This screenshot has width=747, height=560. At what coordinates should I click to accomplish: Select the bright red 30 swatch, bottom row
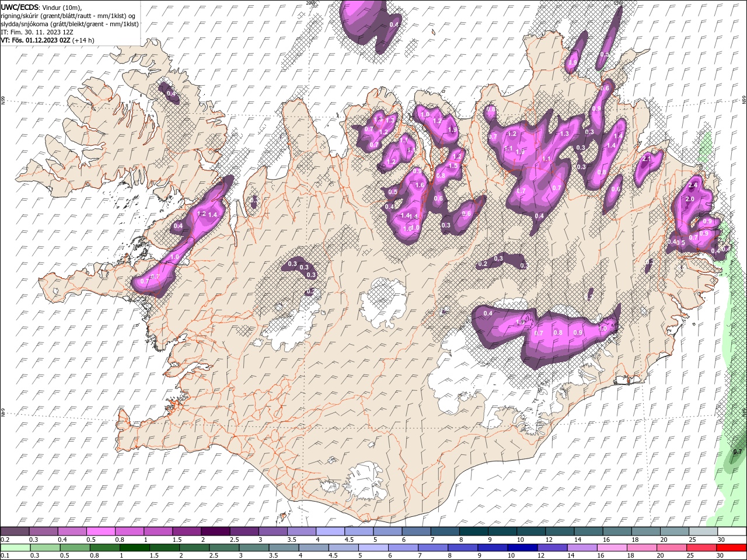coord(731,548)
